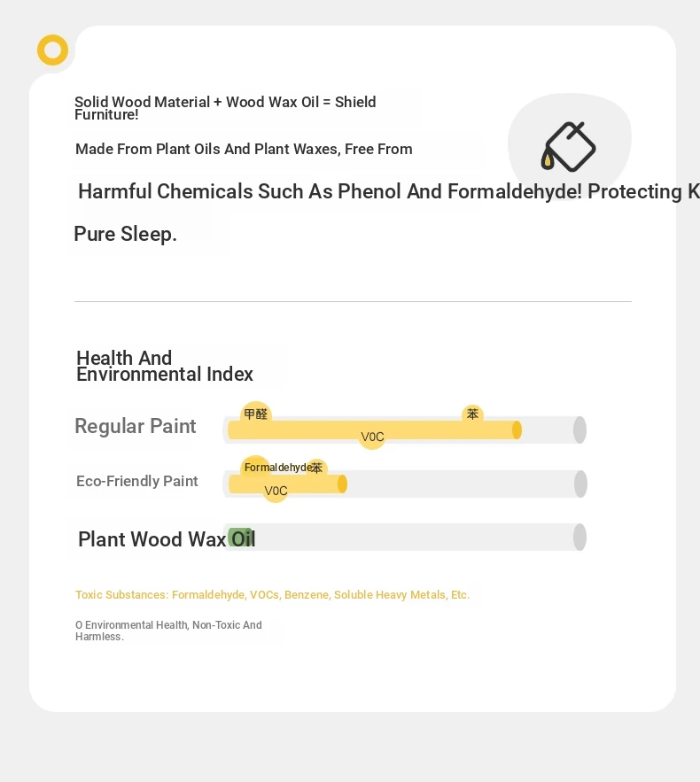Click the 甲醛 bubble on the Regular Paint bar

point(256,414)
